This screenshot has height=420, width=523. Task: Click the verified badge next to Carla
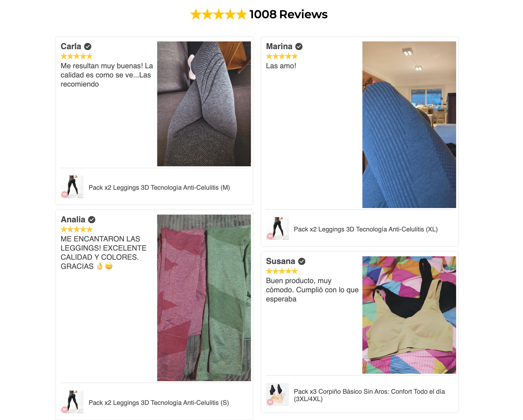88,46
